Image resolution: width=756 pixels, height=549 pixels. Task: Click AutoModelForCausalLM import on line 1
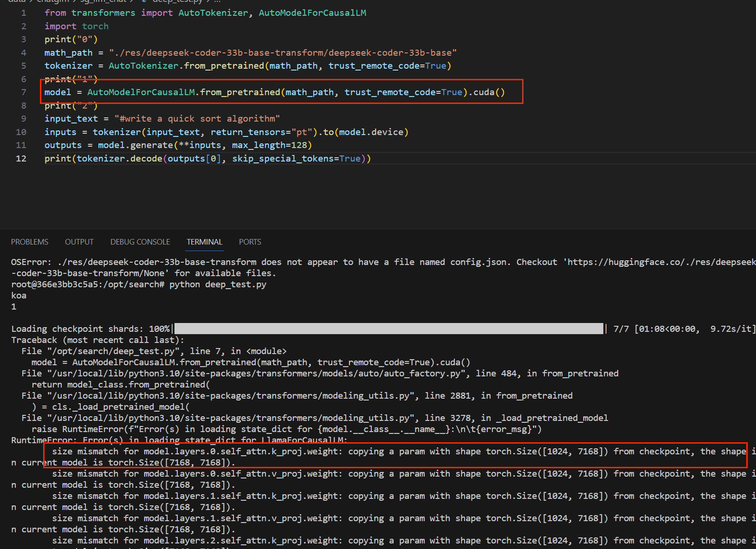[x=312, y=13]
